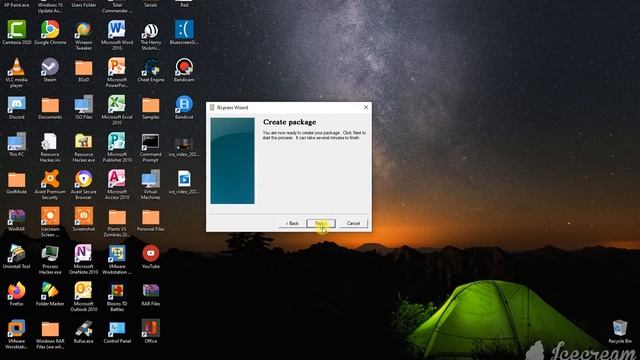This screenshot has height=360, width=640.
Task: Select the Microsoft Excel 2010 icon
Action: click(117, 104)
